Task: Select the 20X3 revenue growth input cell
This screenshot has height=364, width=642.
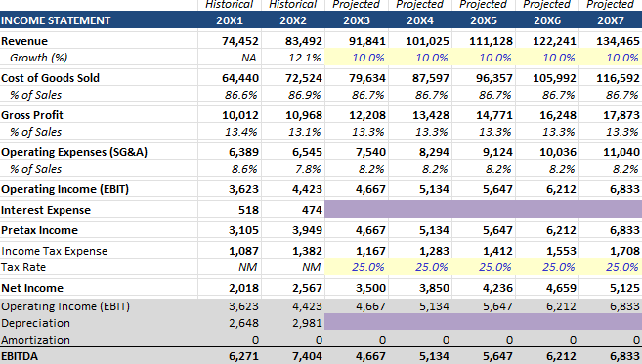Action: pyautogui.click(x=357, y=58)
